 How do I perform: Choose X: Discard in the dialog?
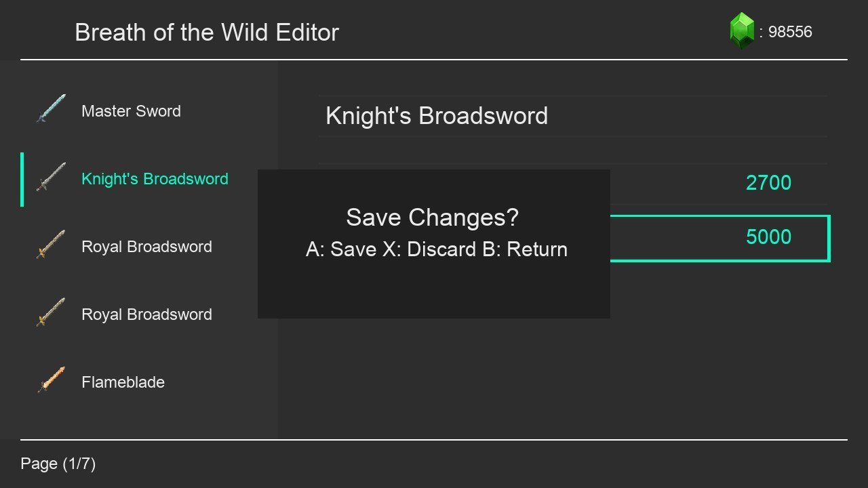(x=429, y=249)
